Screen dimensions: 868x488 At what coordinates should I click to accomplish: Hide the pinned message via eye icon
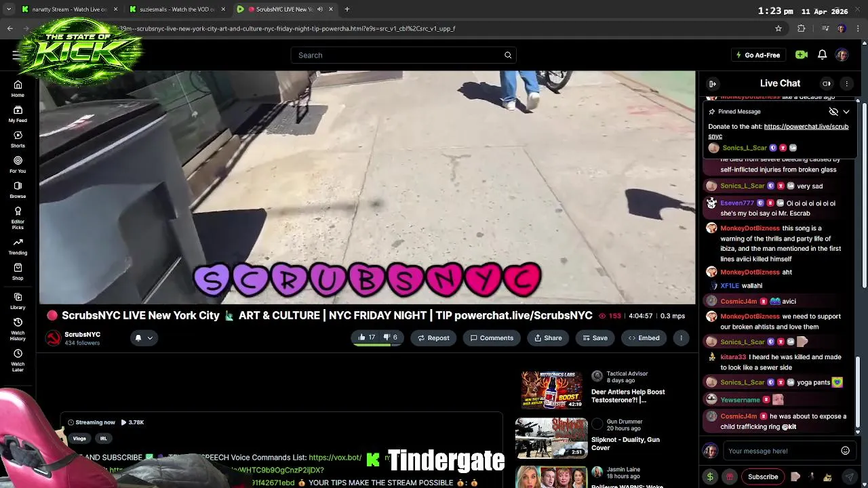[x=833, y=111]
